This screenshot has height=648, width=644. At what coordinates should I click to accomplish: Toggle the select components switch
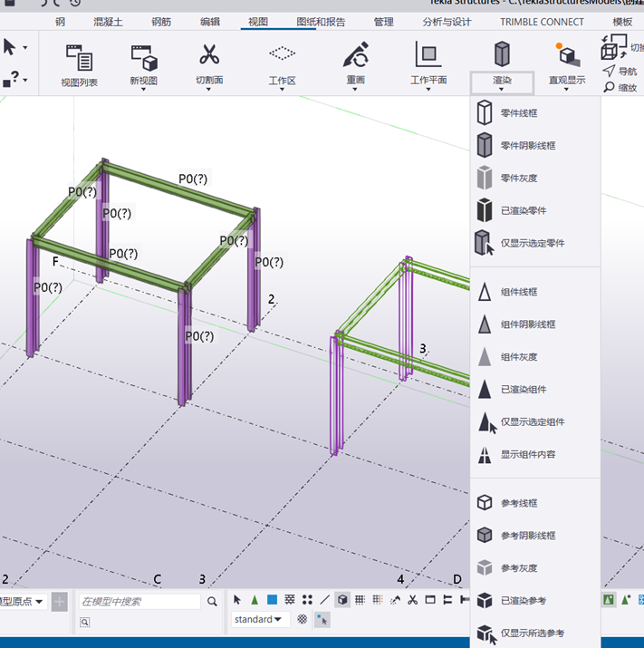click(x=290, y=600)
